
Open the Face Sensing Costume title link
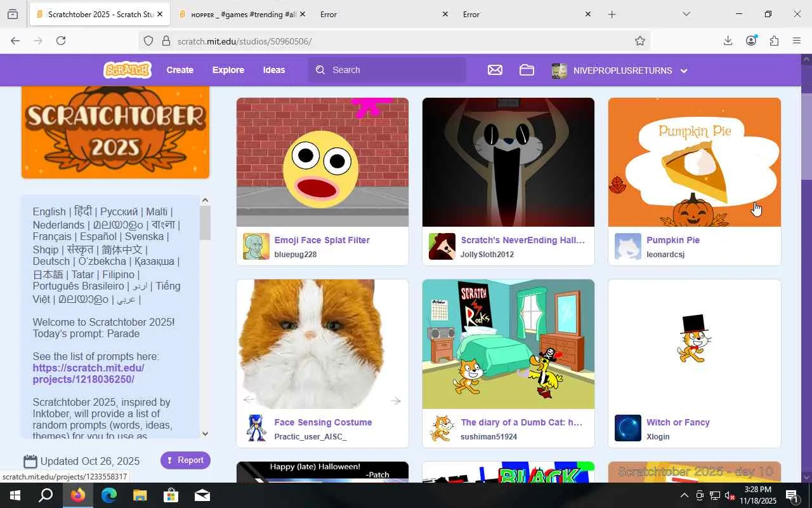(x=323, y=422)
